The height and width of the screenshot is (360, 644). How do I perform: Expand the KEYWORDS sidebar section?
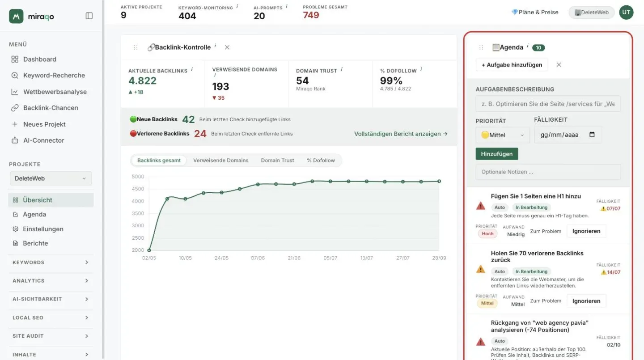51,263
